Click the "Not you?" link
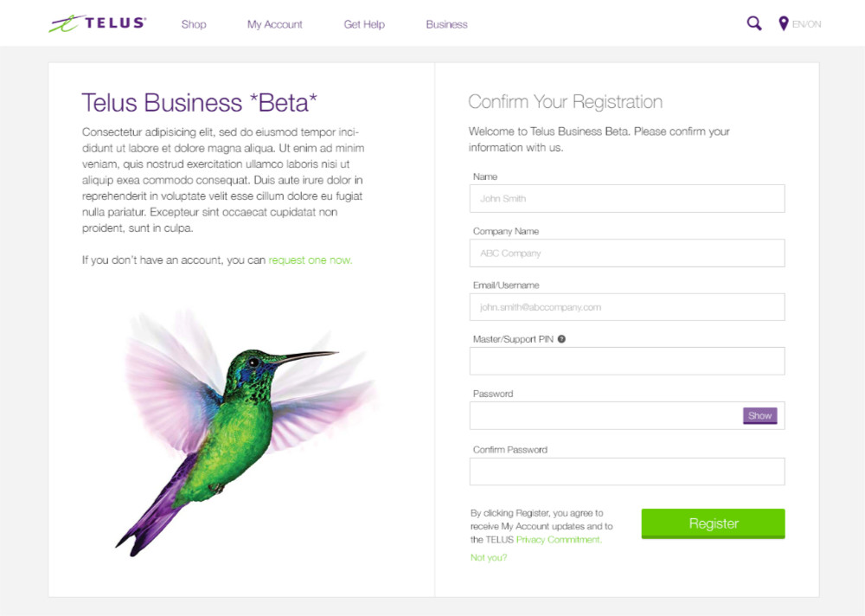This screenshot has width=865, height=616. pyautogui.click(x=487, y=558)
